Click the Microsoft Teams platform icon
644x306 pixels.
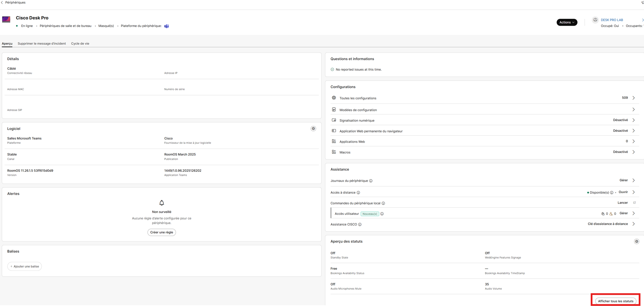(x=166, y=26)
